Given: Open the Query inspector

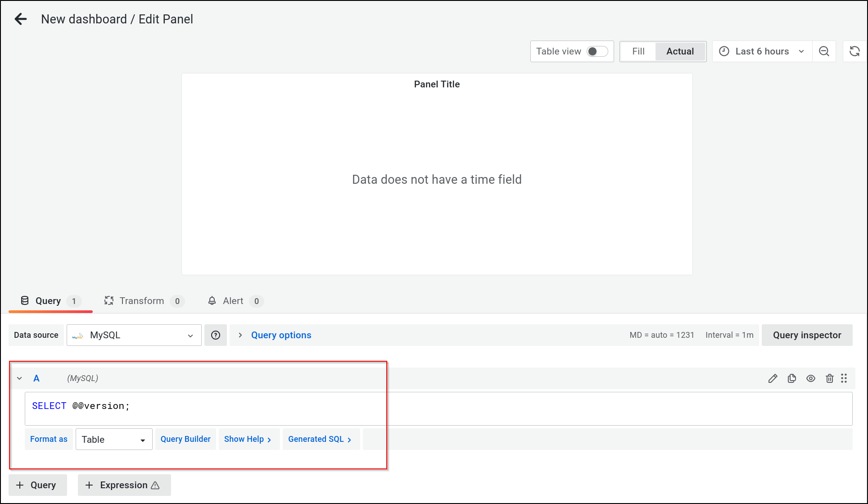Looking at the screenshot, I should (807, 335).
